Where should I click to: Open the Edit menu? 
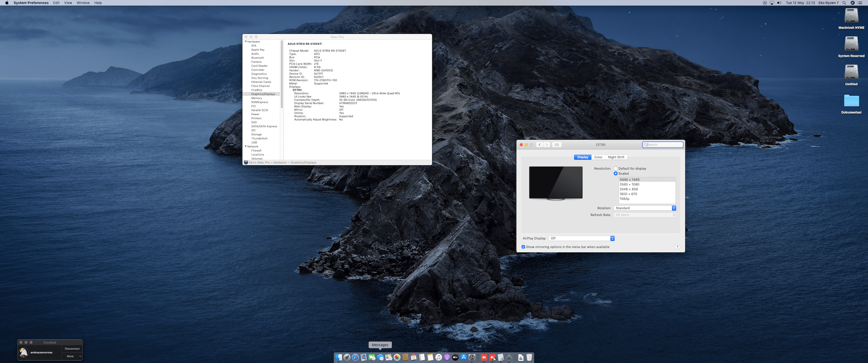pyautogui.click(x=57, y=3)
